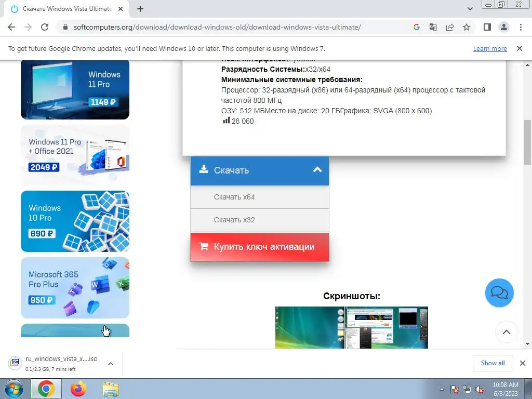This screenshot has width=532, height=399.
Task: Open the first Vista desktop screenshot
Action: coord(310,327)
